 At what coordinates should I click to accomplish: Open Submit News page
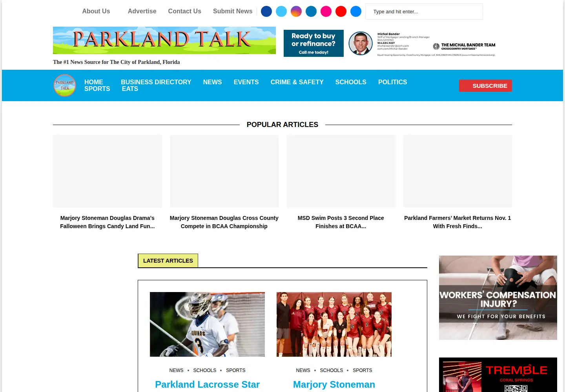click(x=233, y=11)
